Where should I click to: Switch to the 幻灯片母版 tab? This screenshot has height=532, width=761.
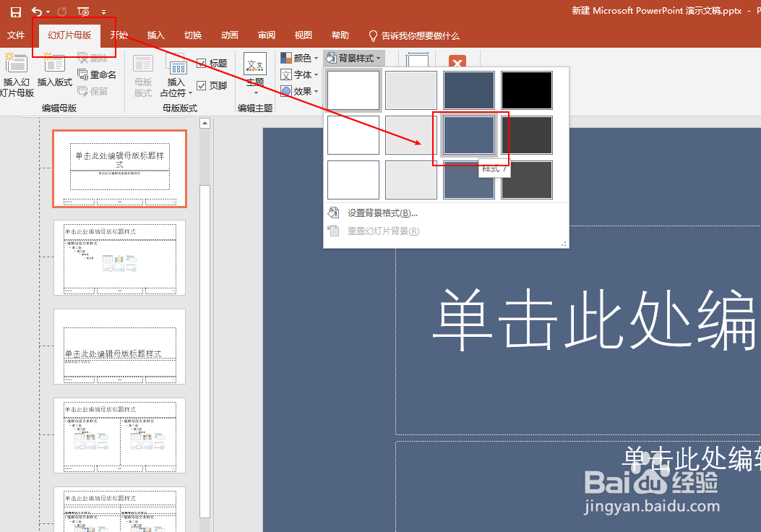(x=69, y=35)
